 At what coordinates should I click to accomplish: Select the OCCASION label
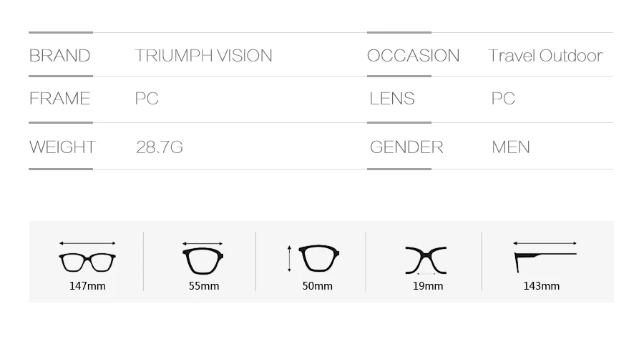coord(413,56)
